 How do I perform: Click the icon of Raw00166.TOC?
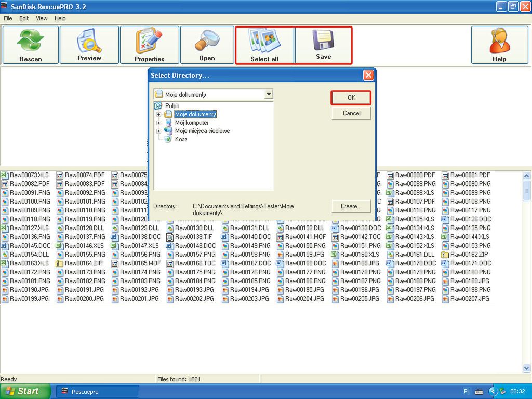click(170, 263)
